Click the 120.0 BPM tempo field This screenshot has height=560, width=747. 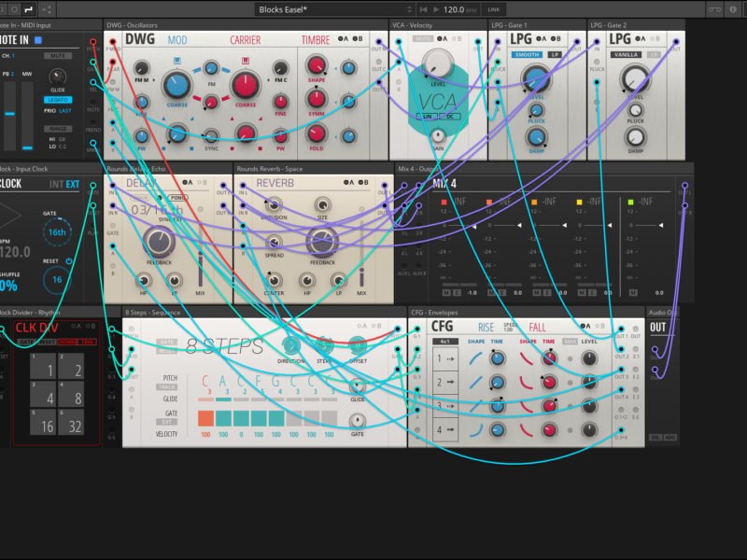pos(454,8)
